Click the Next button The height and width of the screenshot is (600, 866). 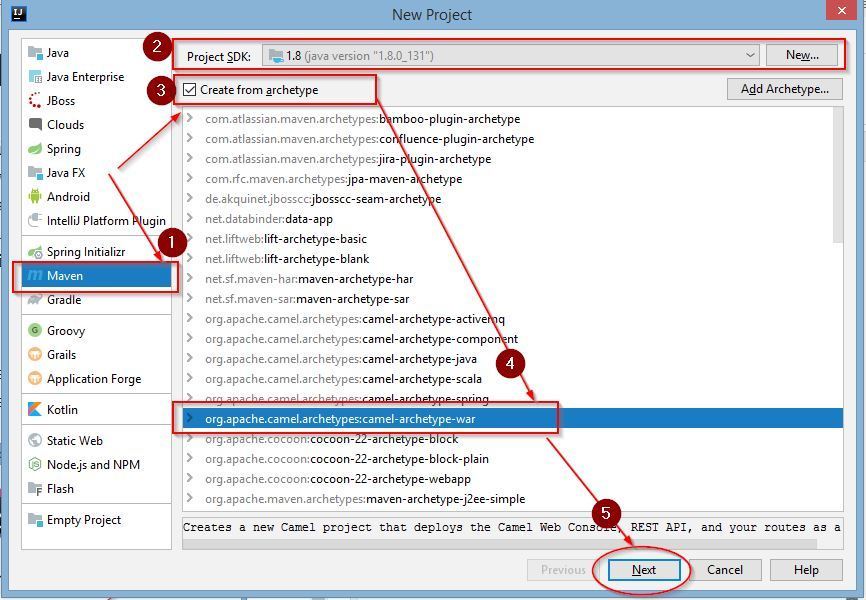(643, 570)
